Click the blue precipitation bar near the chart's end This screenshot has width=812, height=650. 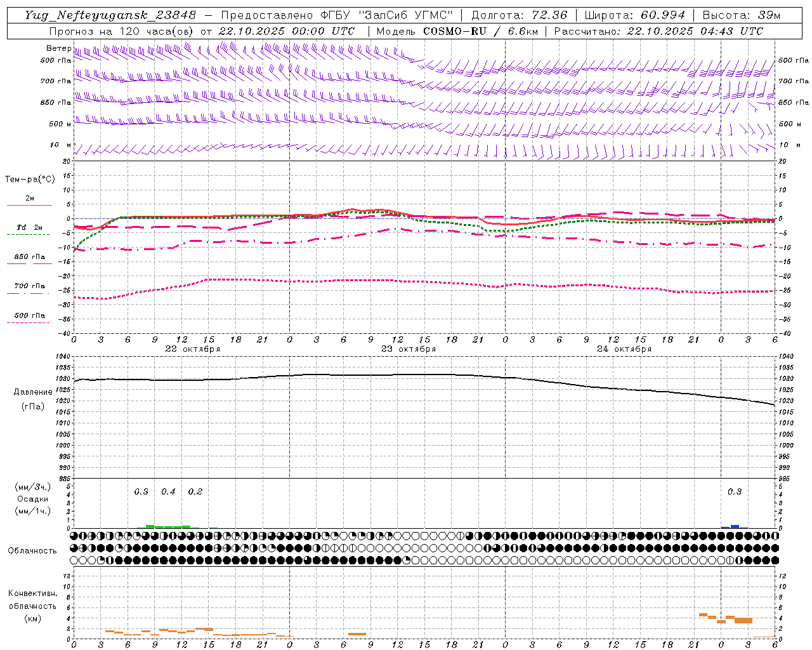[735, 526]
